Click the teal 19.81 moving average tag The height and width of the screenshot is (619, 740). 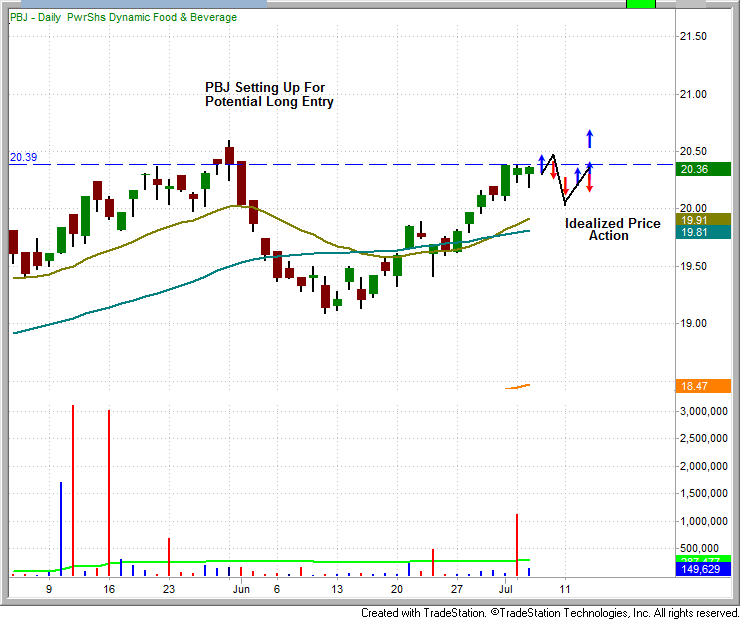point(703,232)
